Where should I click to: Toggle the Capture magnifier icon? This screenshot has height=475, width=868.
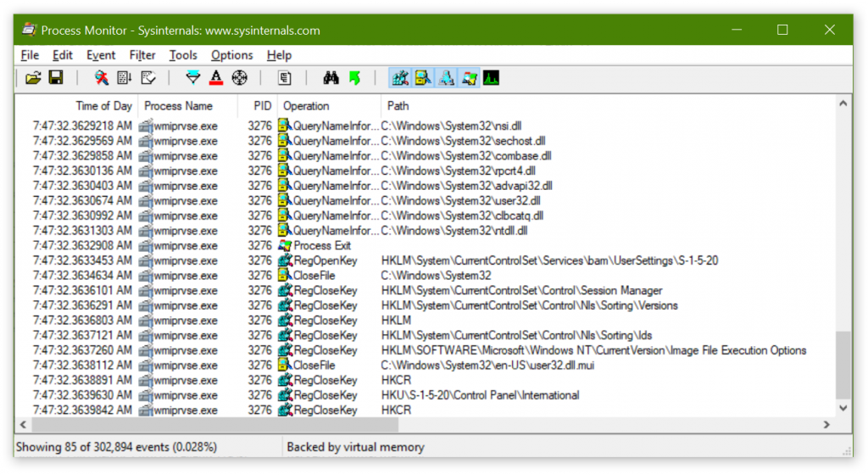tap(102, 78)
